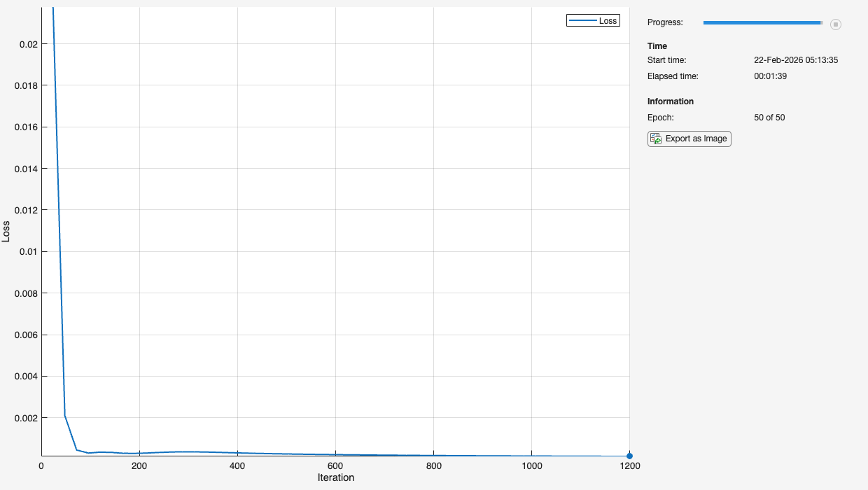Click the blue line sample in legend
The height and width of the screenshot is (490, 868).
coord(582,21)
